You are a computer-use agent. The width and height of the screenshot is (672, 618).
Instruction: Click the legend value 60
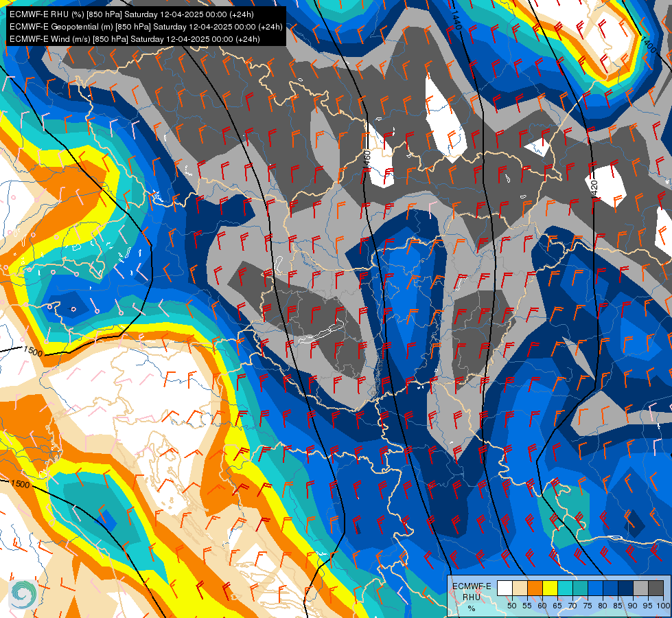[542, 606]
